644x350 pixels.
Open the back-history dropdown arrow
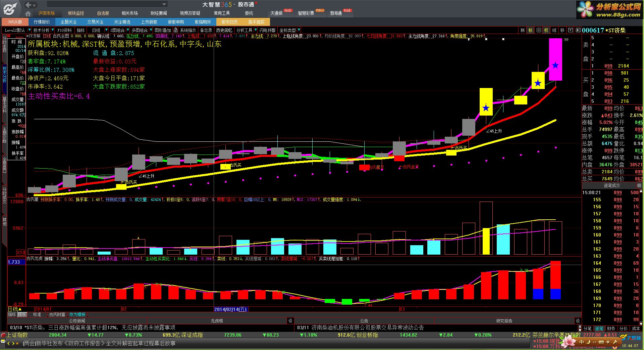(x=35, y=5)
